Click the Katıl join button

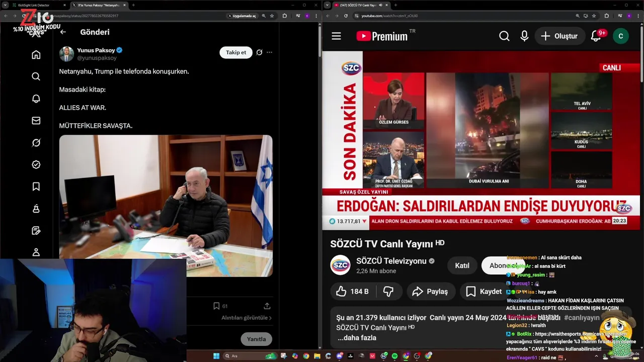coord(462,265)
